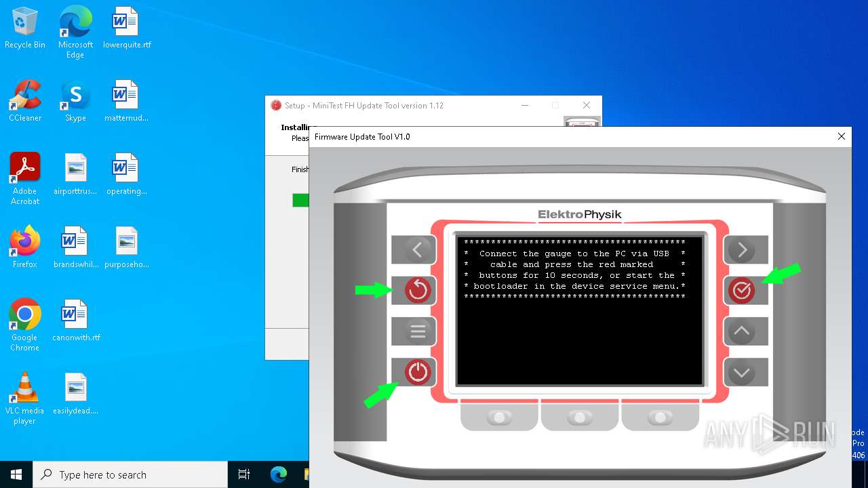Click the ElektroPhysik logo text

tap(580, 215)
